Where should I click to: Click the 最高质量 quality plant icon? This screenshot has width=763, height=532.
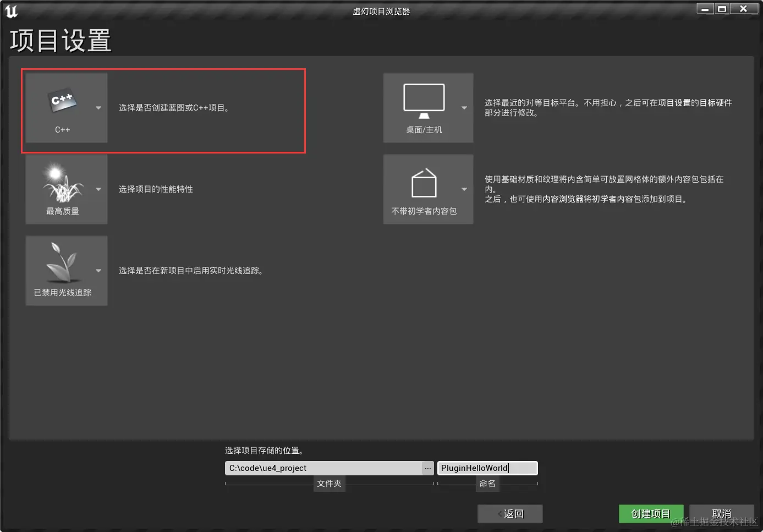[x=61, y=182]
